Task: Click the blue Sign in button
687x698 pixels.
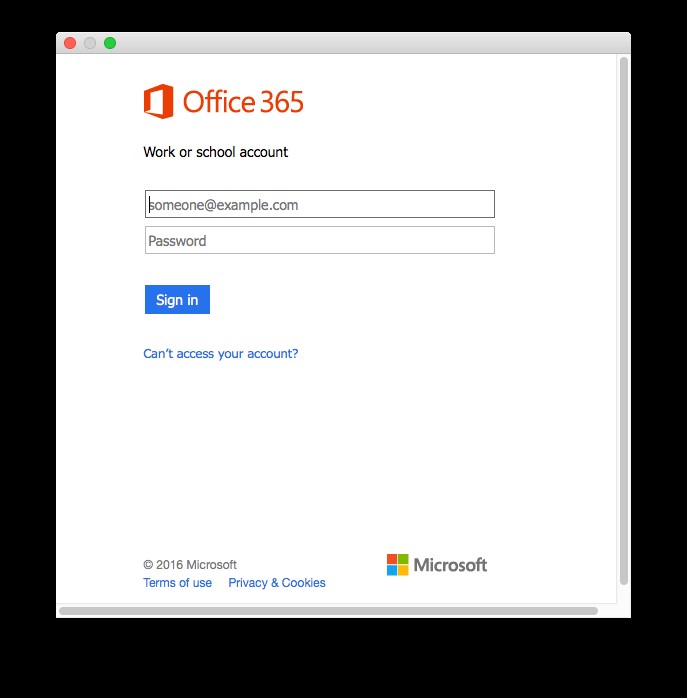Action: (177, 300)
